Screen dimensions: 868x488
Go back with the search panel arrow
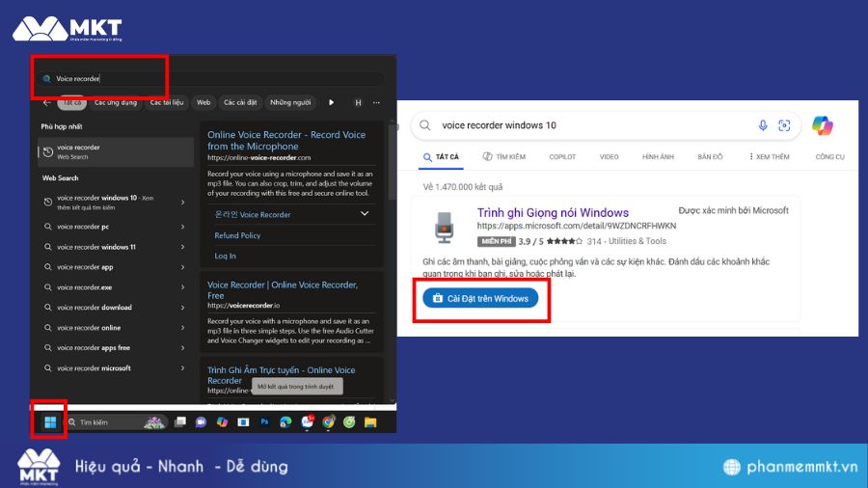(47, 103)
